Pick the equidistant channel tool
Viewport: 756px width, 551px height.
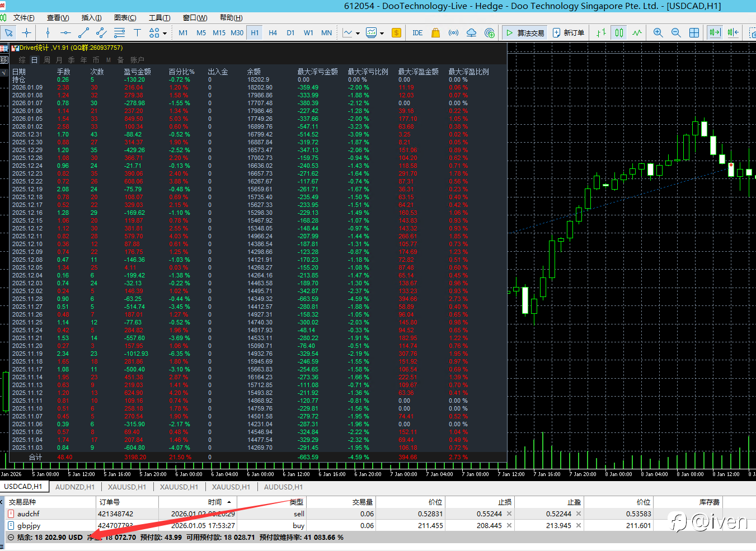tap(101, 32)
